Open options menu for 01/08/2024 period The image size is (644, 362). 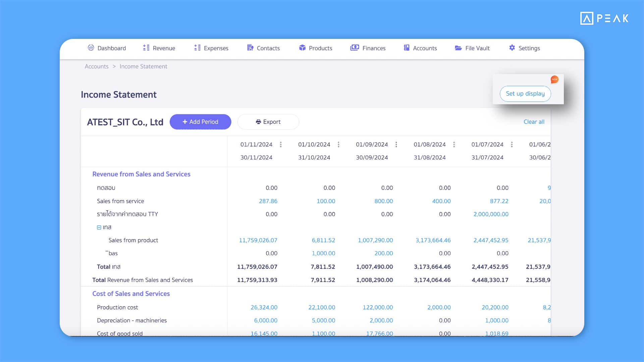[454, 144]
